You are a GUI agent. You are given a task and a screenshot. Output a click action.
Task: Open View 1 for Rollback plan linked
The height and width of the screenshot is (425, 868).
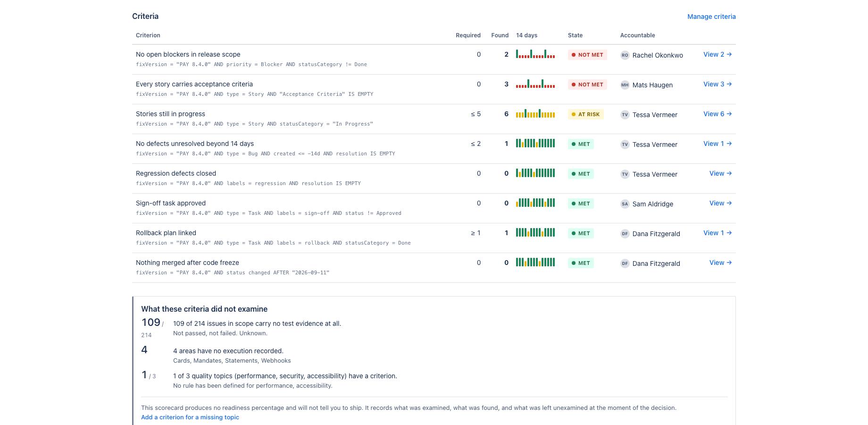click(718, 233)
